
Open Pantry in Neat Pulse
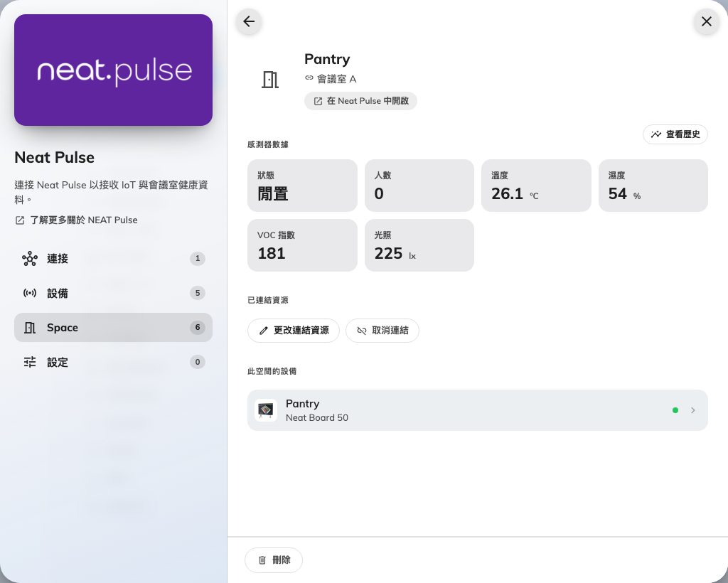(360, 101)
